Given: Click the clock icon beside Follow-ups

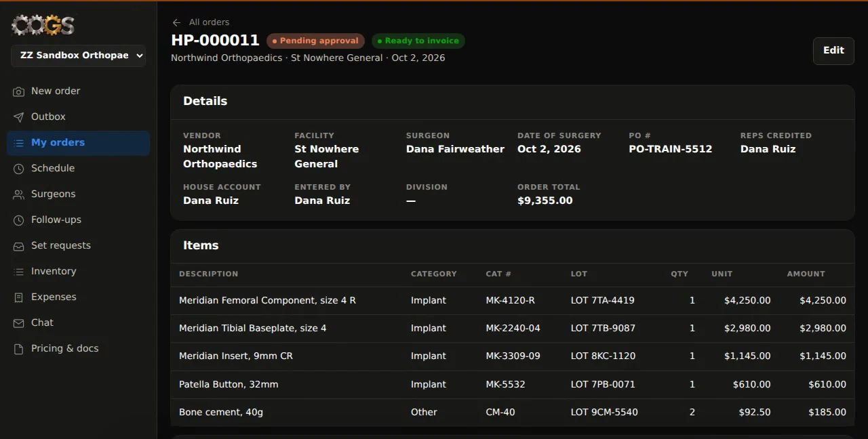Looking at the screenshot, I should coord(18,220).
